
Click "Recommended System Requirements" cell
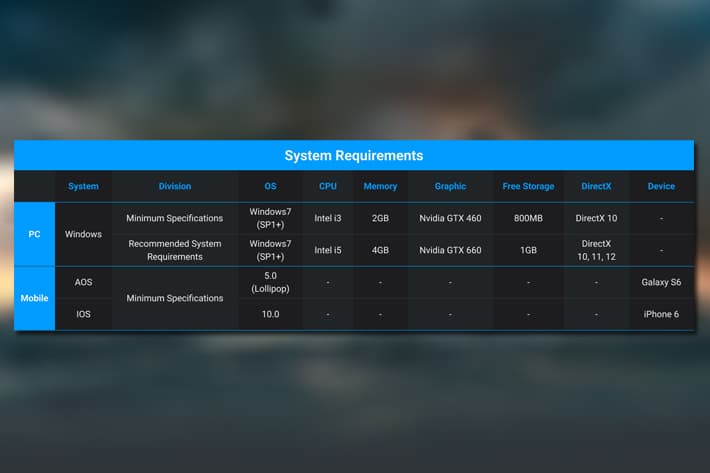pyautogui.click(x=175, y=250)
